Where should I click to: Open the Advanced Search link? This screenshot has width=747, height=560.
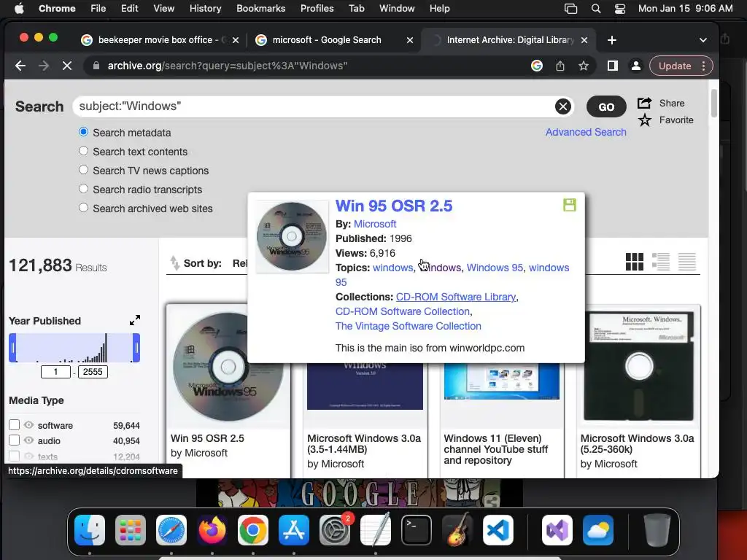coord(586,133)
